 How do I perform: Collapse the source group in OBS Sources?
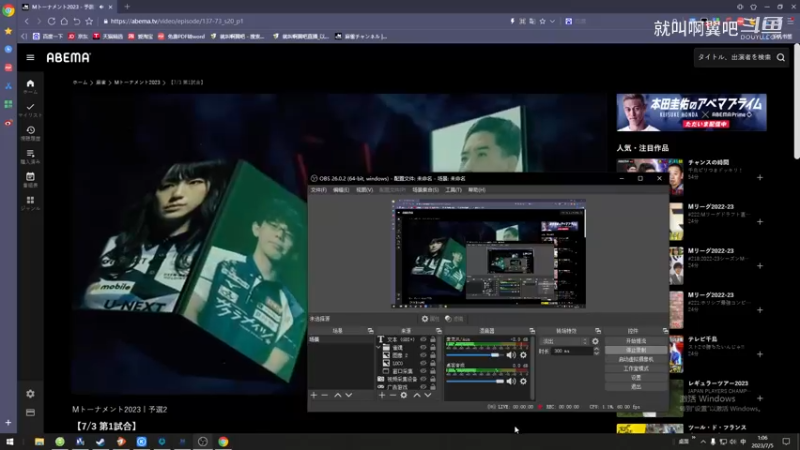[379, 347]
